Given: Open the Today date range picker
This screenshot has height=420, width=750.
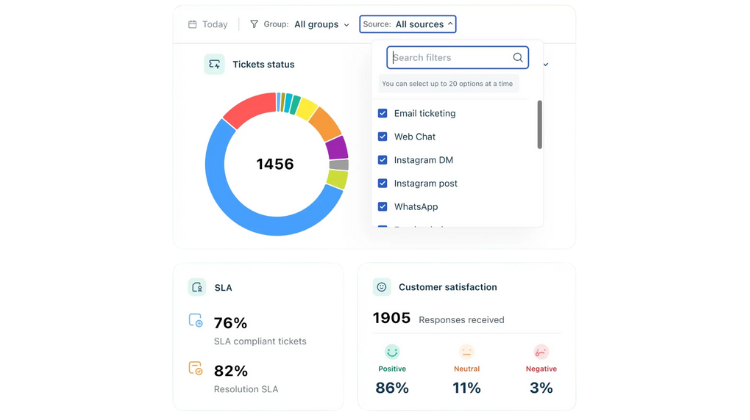Looking at the screenshot, I should (214, 24).
